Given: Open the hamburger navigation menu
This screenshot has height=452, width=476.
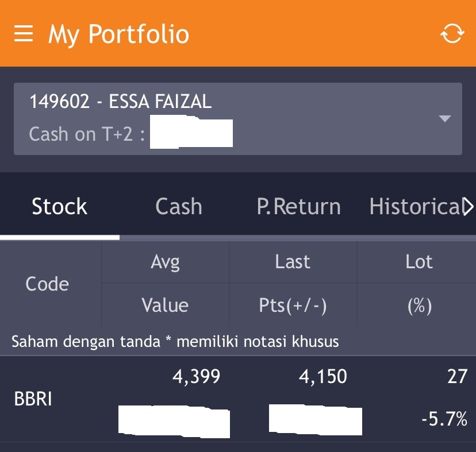Looking at the screenshot, I should pos(23,33).
